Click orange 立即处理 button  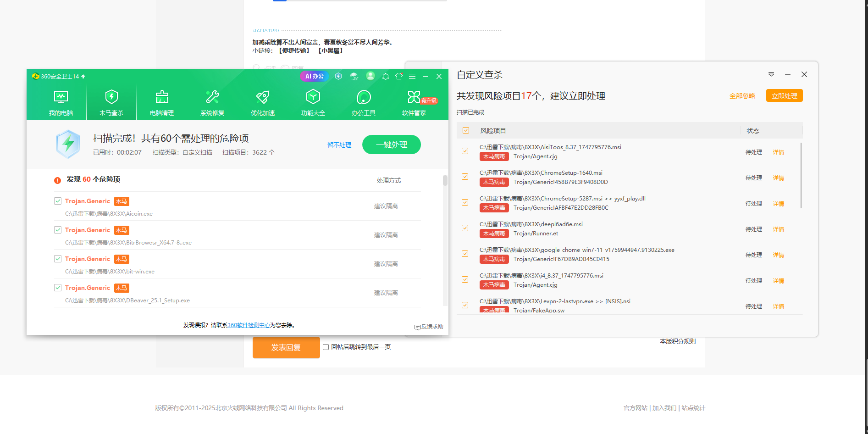pos(785,95)
